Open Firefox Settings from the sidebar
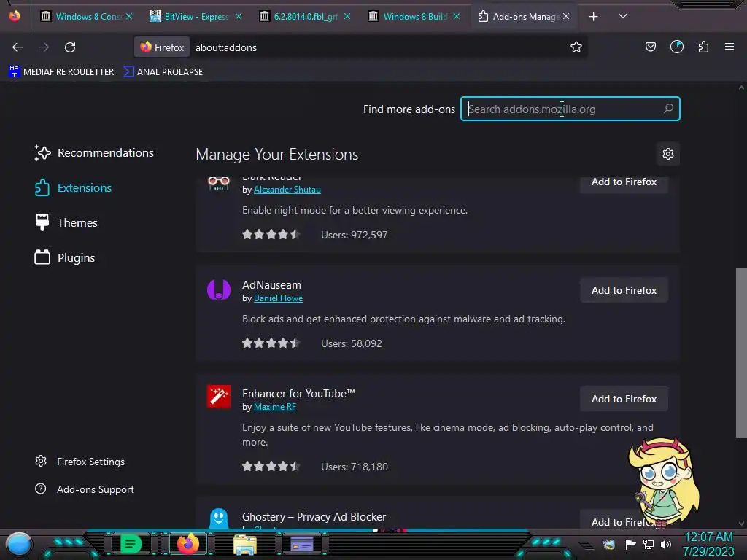Screen dimensions: 747x560 pyautogui.click(x=80, y=462)
